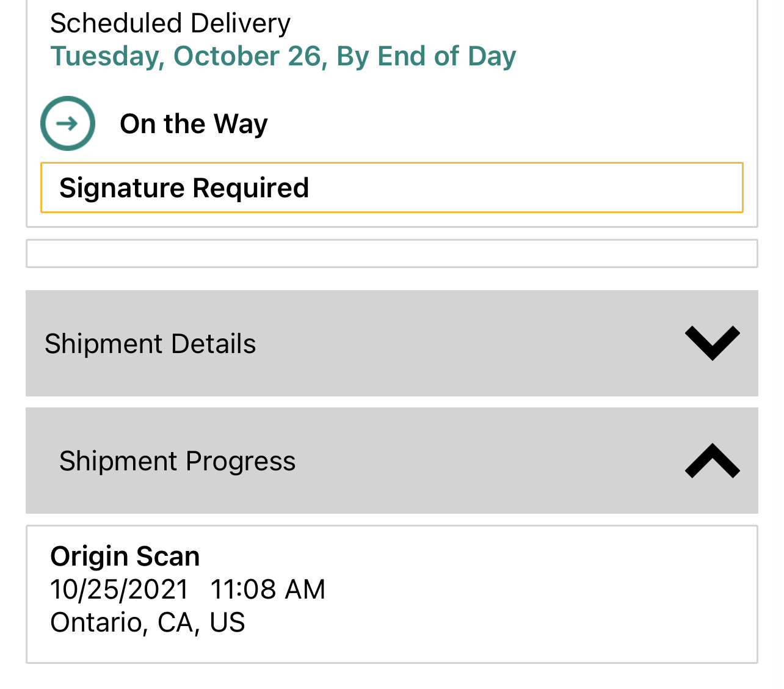Screen dimensions: 784x689
Task: Click the empty panel below Signature Required
Action: pyautogui.click(x=391, y=253)
